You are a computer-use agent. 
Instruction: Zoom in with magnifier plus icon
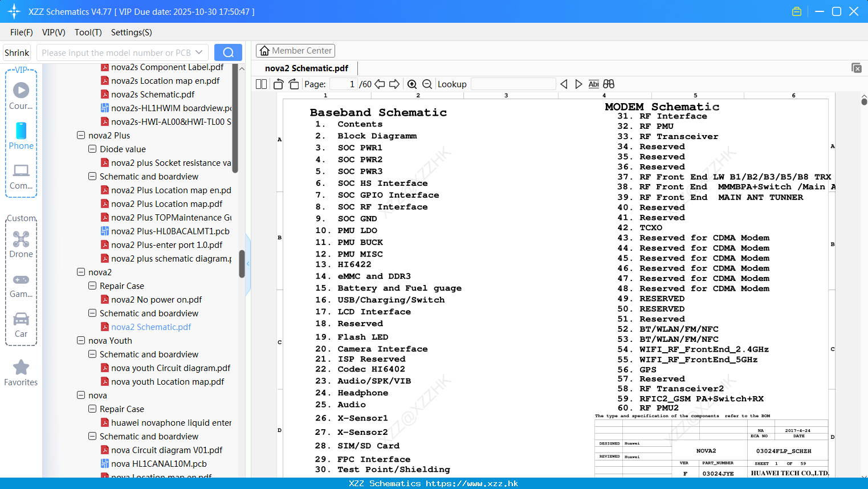point(412,84)
